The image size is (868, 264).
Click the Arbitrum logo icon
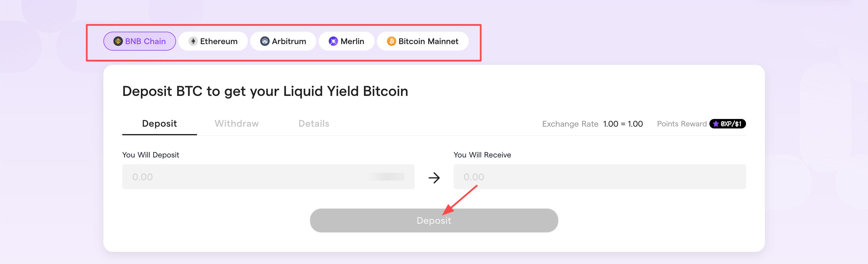point(265,41)
